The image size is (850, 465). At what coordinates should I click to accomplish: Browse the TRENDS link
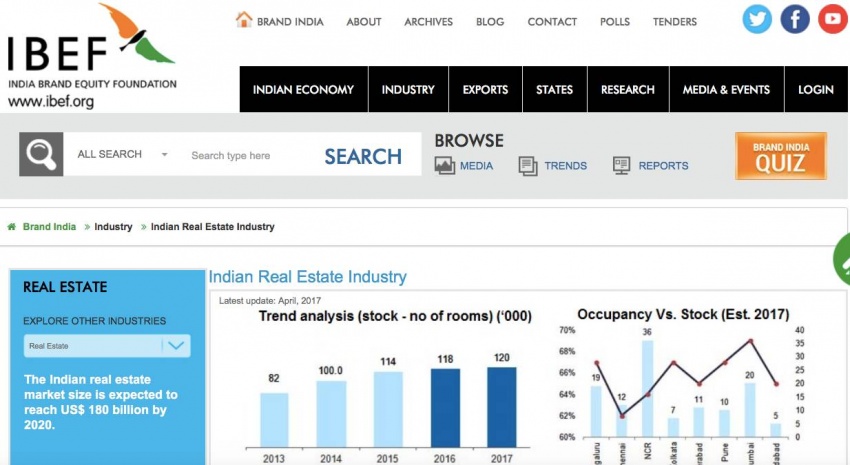coord(565,166)
